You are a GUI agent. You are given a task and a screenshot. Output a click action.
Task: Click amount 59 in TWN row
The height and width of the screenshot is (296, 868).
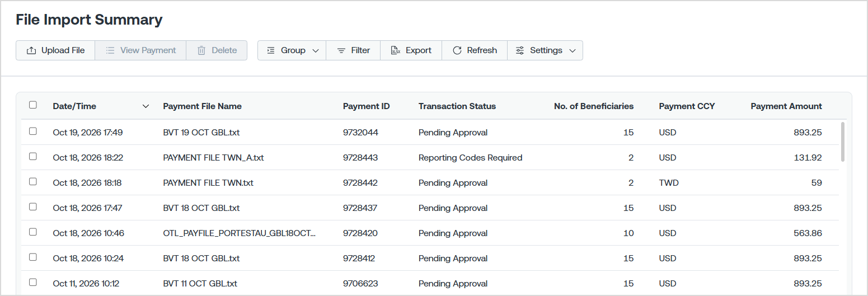817,183
